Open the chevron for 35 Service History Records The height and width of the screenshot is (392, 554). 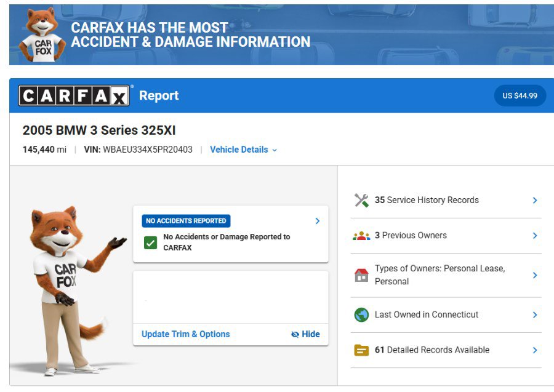[x=535, y=200]
